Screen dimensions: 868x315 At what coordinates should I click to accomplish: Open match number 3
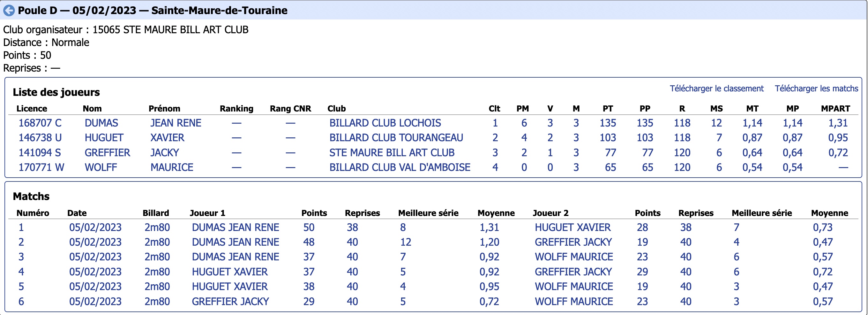coord(21,257)
